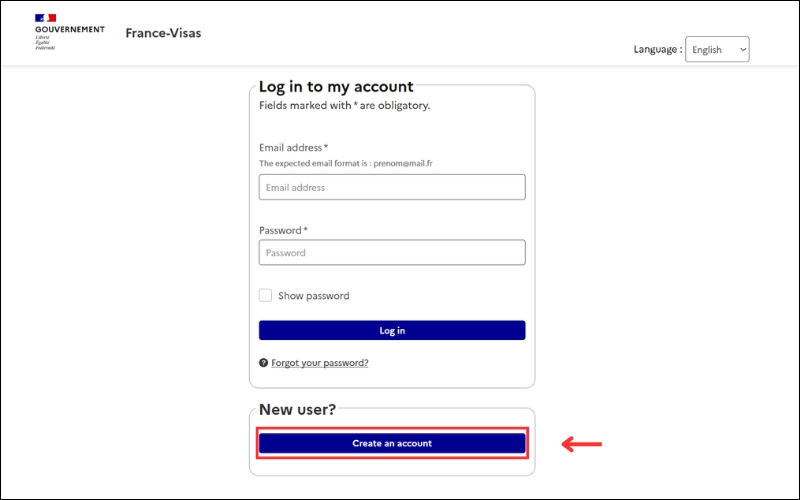
Task: Focus the Email address input field
Action: [392, 187]
